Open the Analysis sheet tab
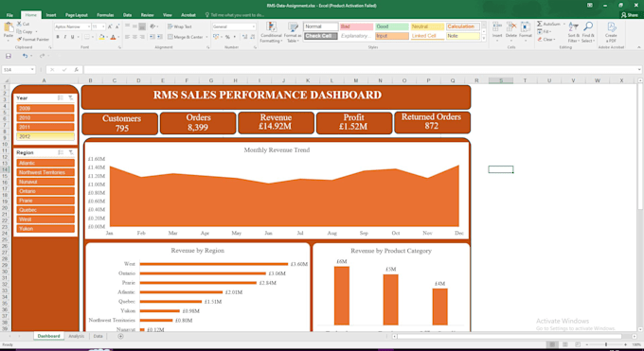Image resolution: width=644 pixels, height=351 pixels. (76, 336)
